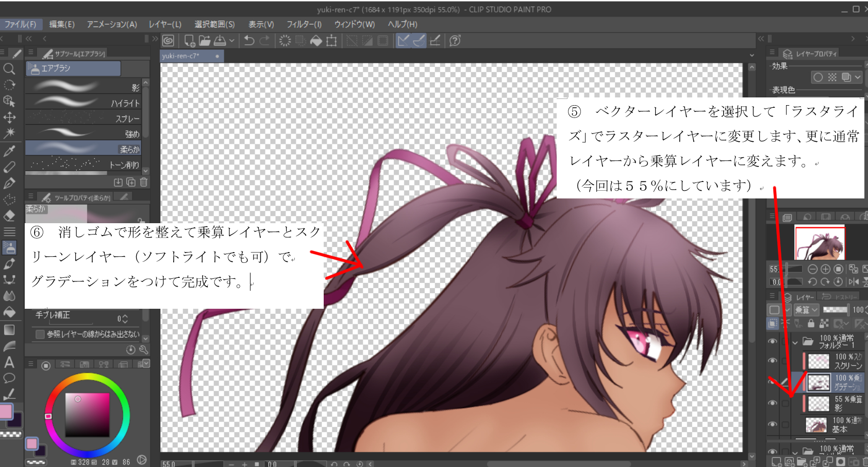
Task: Open the レイヤー(L) menu
Action: (x=165, y=24)
